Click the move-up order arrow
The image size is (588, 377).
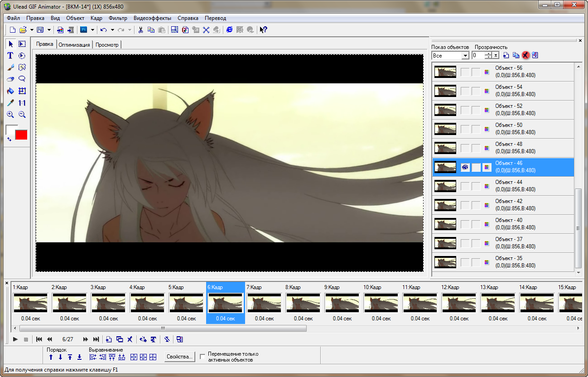(51, 357)
